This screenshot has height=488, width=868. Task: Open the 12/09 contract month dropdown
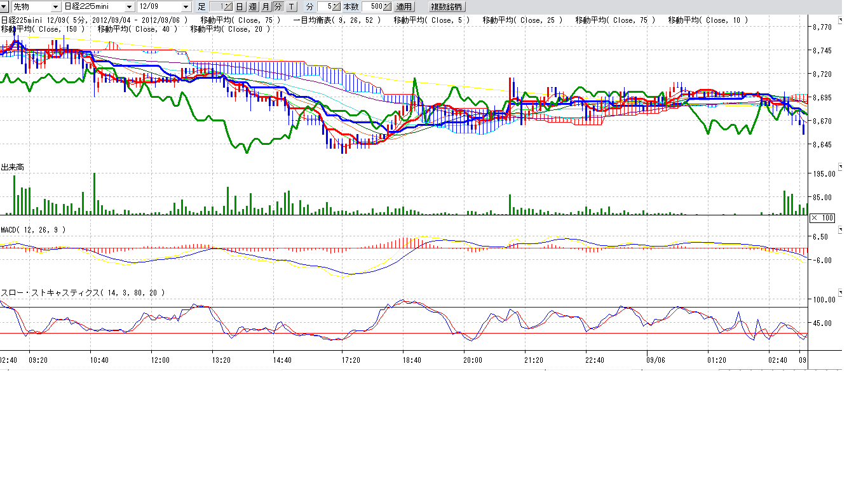click(186, 6)
